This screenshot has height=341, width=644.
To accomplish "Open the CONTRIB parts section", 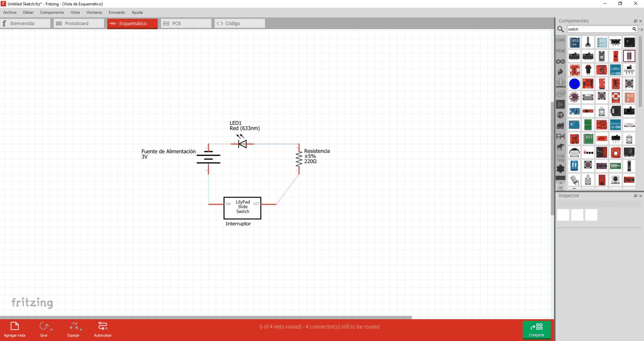I will (561, 158).
